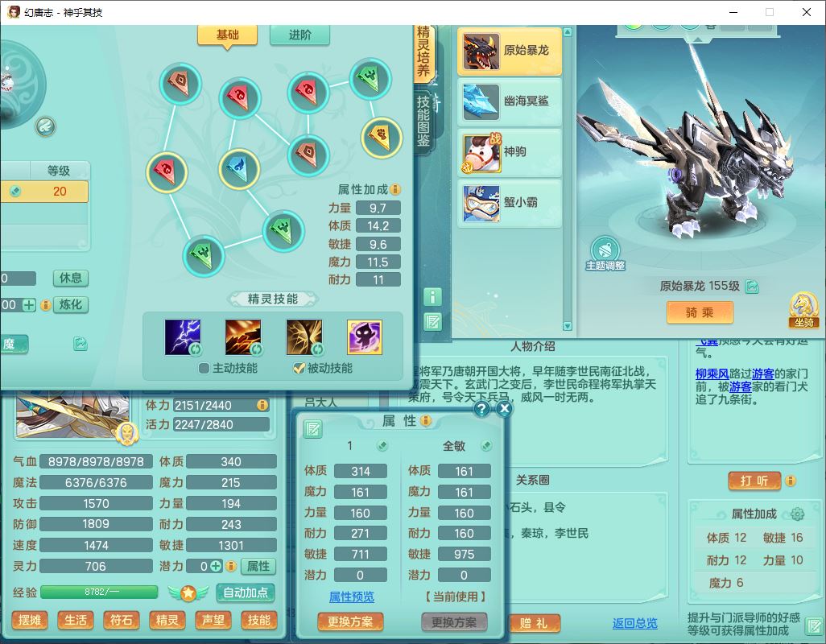This screenshot has height=644, width=826.
Task: Open the 属性 button beside 潜力
Action: coord(258,566)
